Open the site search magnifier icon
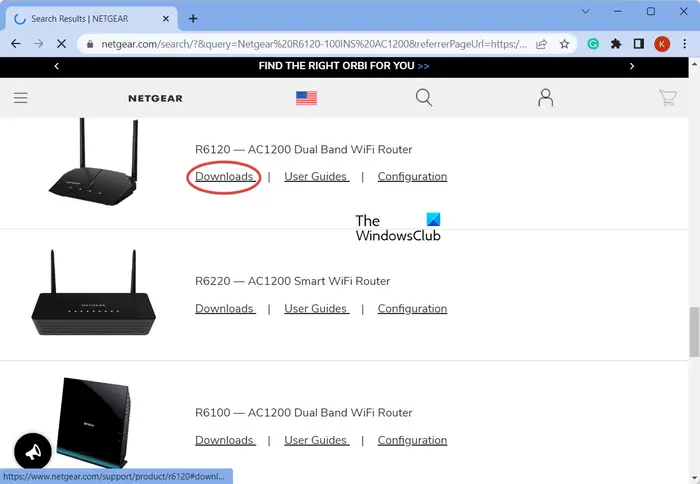Screen dimensions: 700x484 point(424,97)
